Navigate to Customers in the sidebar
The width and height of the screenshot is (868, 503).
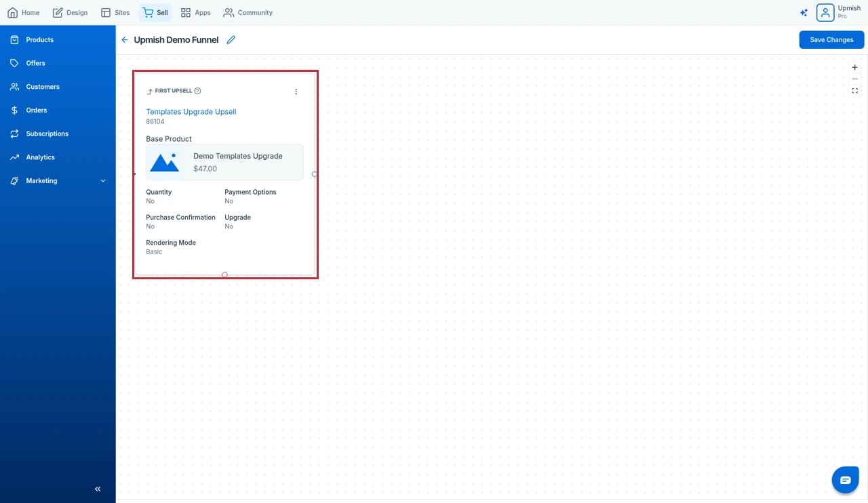58,87
